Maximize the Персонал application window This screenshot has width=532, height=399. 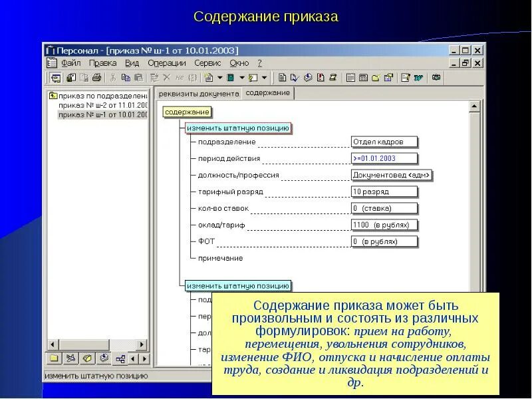point(465,51)
